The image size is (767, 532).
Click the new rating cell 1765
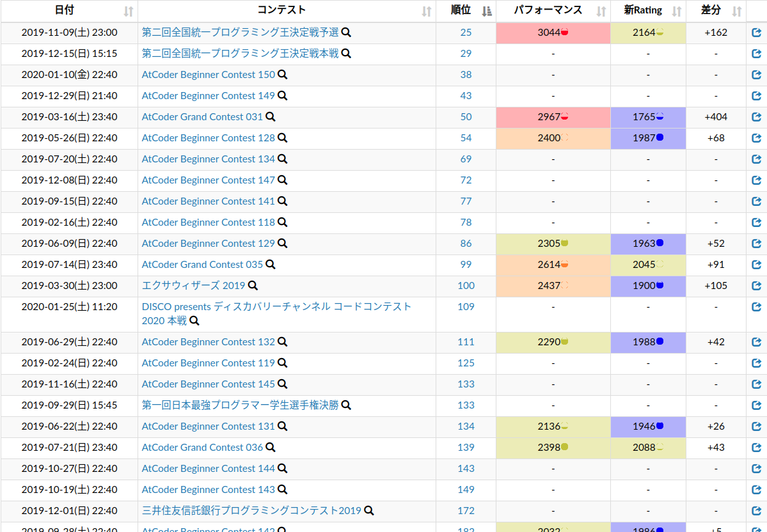[x=648, y=118]
